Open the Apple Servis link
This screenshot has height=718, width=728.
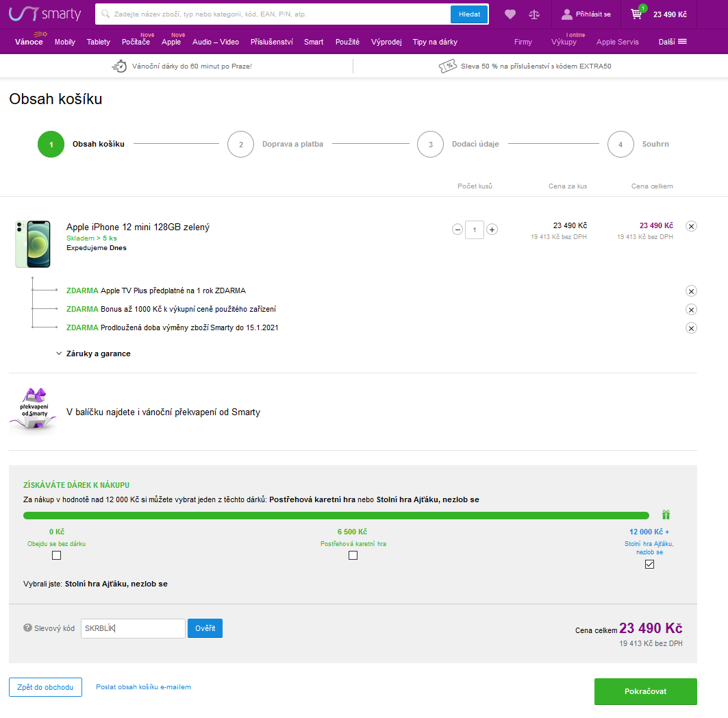[x=618, y=42]
